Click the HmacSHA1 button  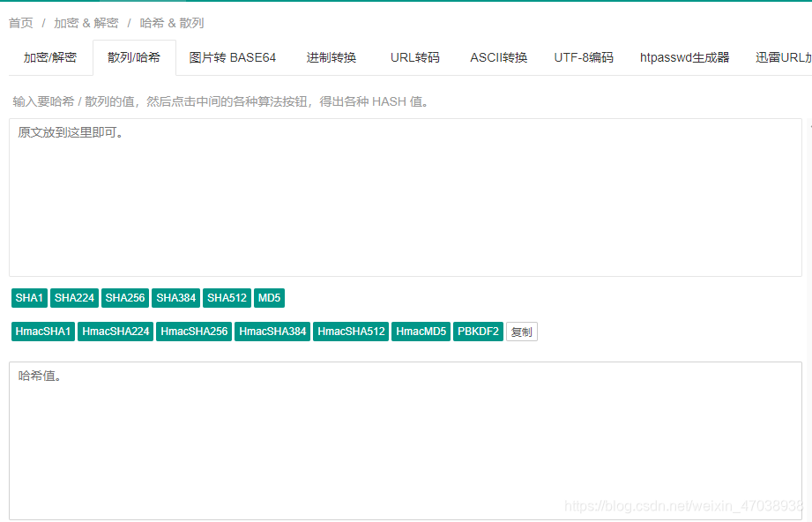(x=43, y=332)
